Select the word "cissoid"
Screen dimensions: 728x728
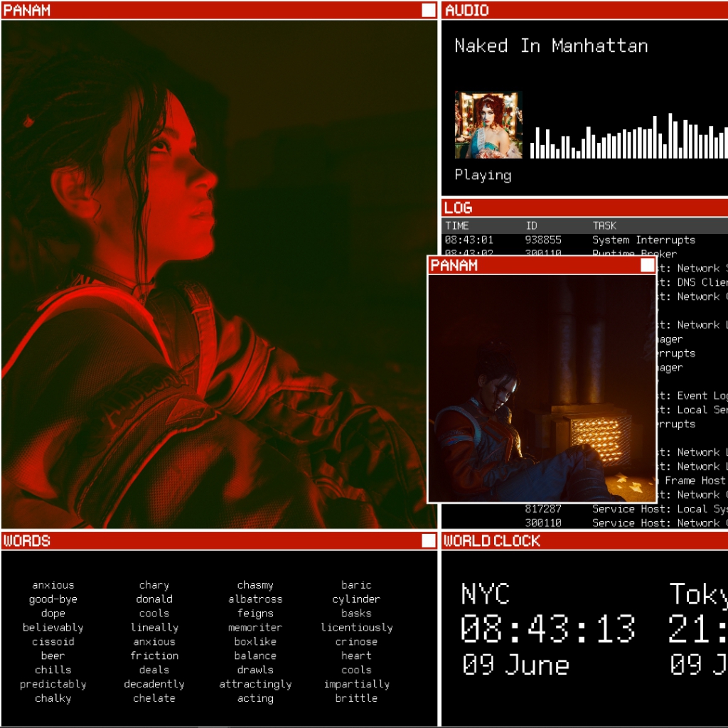point(53,642)
